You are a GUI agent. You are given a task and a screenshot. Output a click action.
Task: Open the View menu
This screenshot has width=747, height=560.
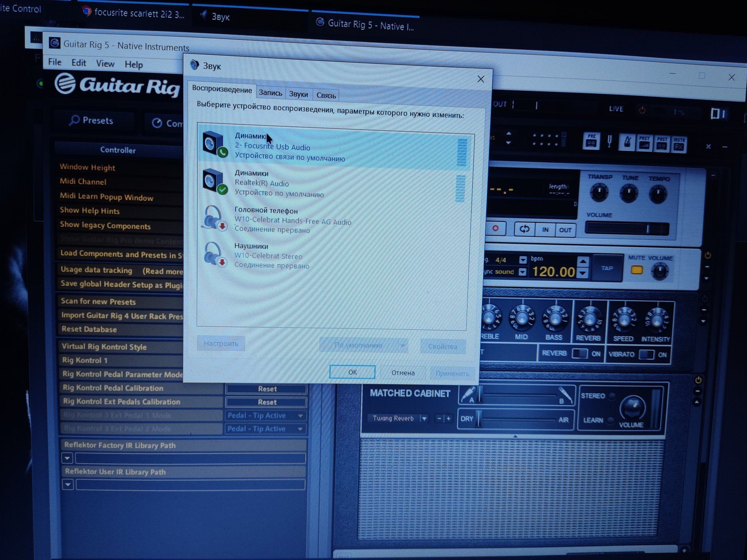click(105, 64)
